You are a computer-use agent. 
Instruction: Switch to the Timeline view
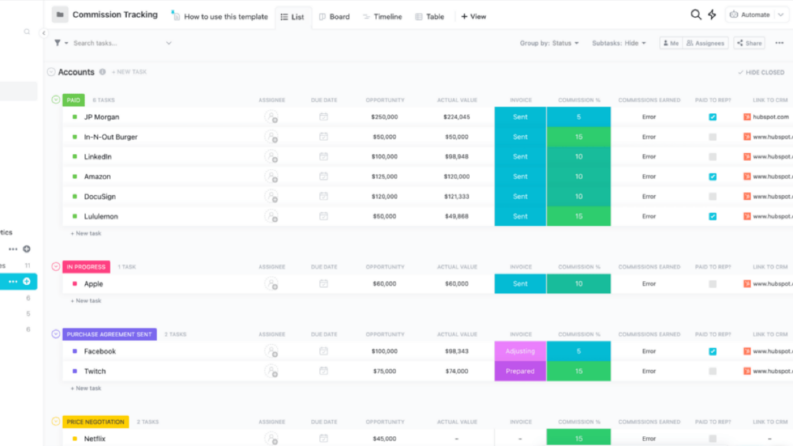point(382,16)
